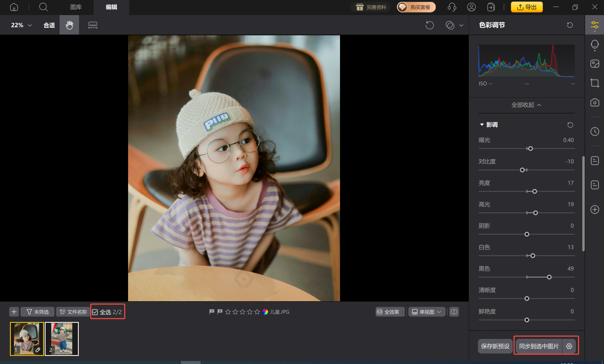
Task: Open the crop tool in sidebar
Action: click(x=595, y=83)
